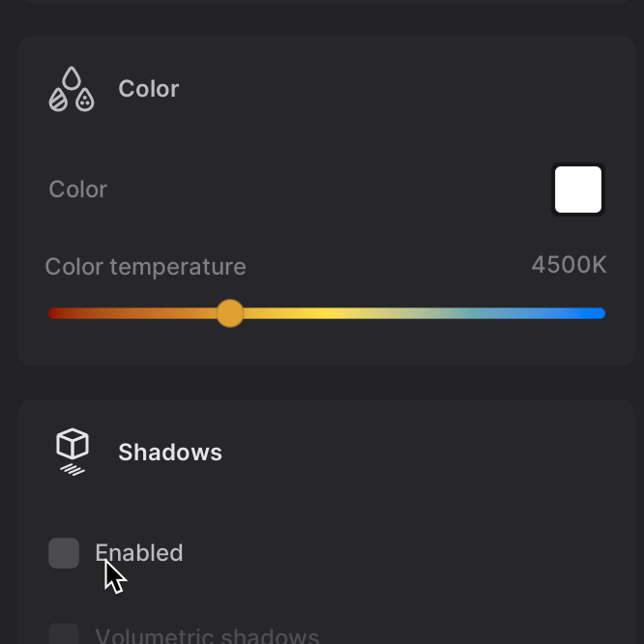This screenshot has height=644, width=644.
Task: Enable shadows with the Enabled checkbox
Action: [64, 553]
